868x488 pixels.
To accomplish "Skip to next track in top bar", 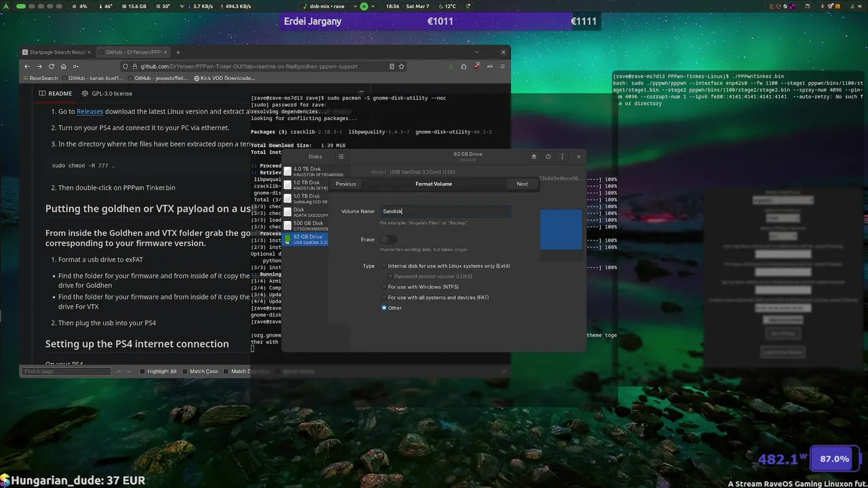I will click(x=374, y=6).
